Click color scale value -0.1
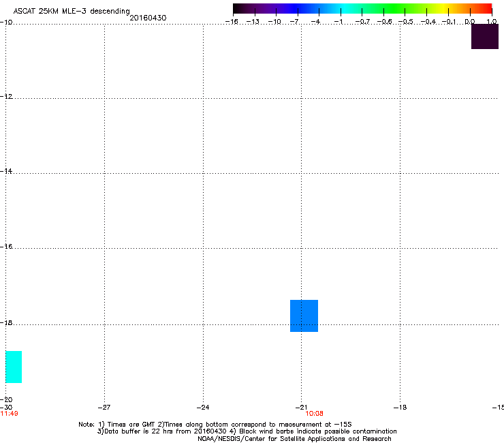The width and height of the screenshot is (504, 443). pos(449,22)
